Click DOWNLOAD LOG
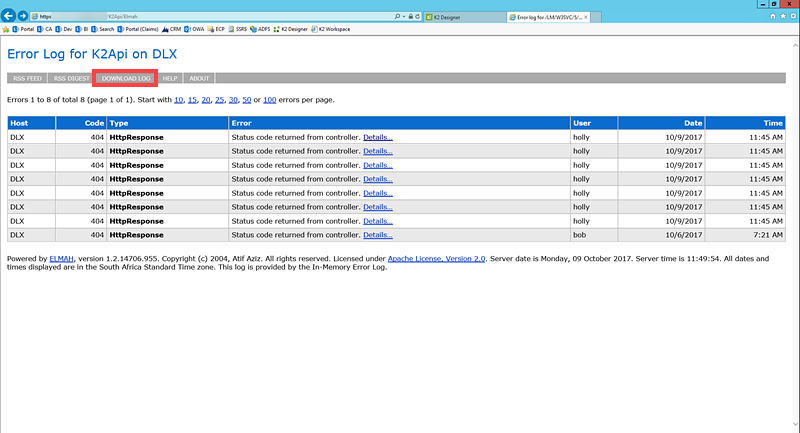 pyautogui.click(x=126, y=78)
